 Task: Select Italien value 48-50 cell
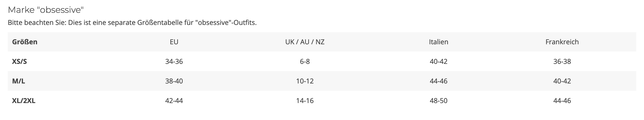point(439,100)
